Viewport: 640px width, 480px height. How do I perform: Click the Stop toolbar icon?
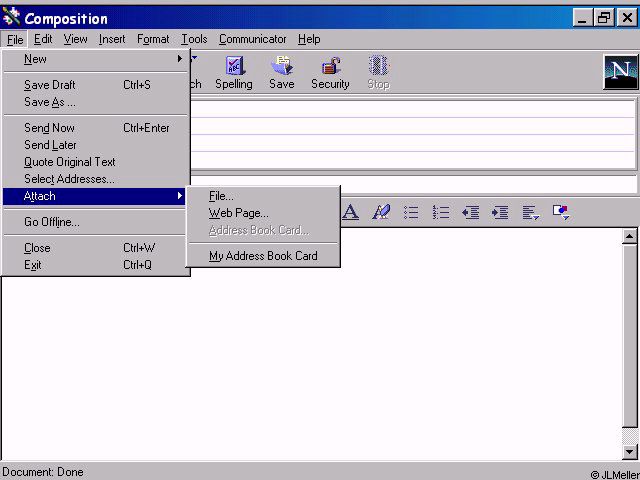(x=378, y=73)
